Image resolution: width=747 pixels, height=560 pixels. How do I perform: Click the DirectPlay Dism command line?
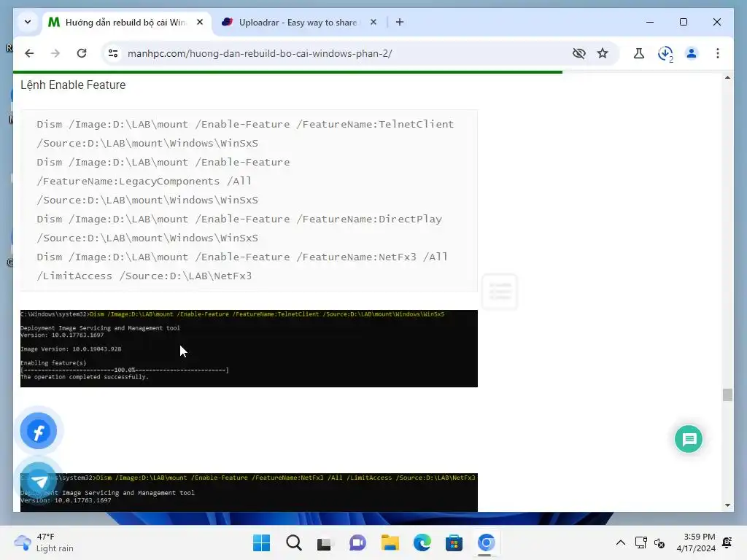pos(239,219)
